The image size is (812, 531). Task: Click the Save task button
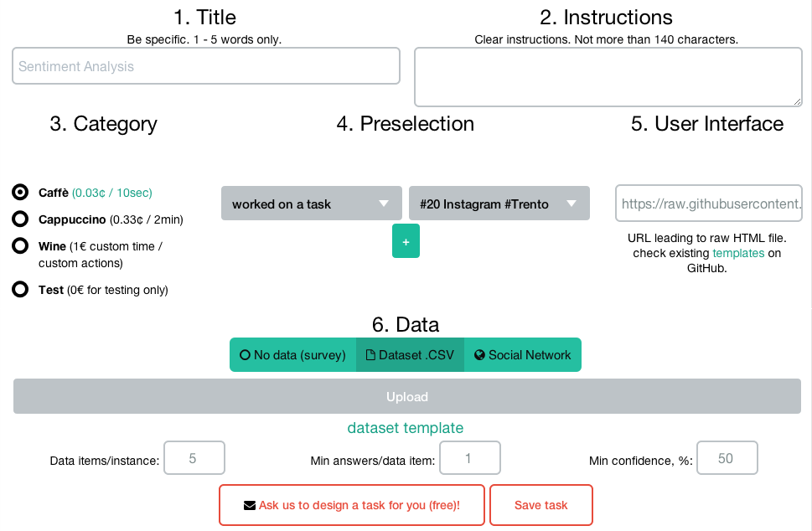coord(540,505)
